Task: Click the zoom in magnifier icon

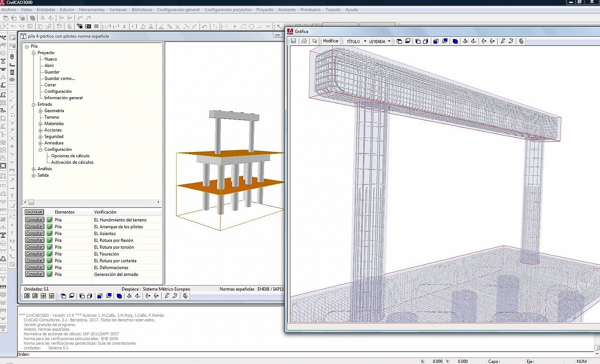Action: tap(22, 26)
